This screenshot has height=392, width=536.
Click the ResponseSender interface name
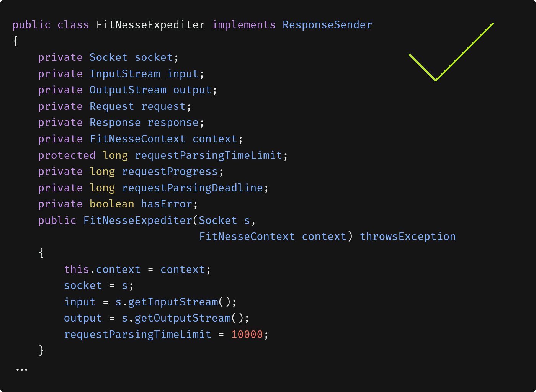[327, 25]
